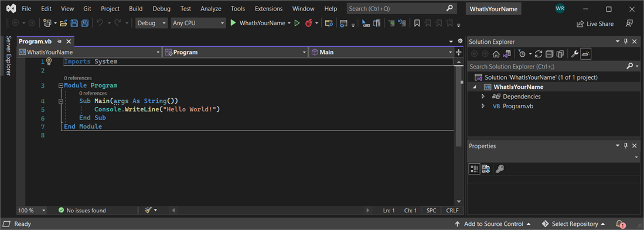644x230 pixels.
Task: Click the Save All toolbar icon
Action: click(85, 23)
